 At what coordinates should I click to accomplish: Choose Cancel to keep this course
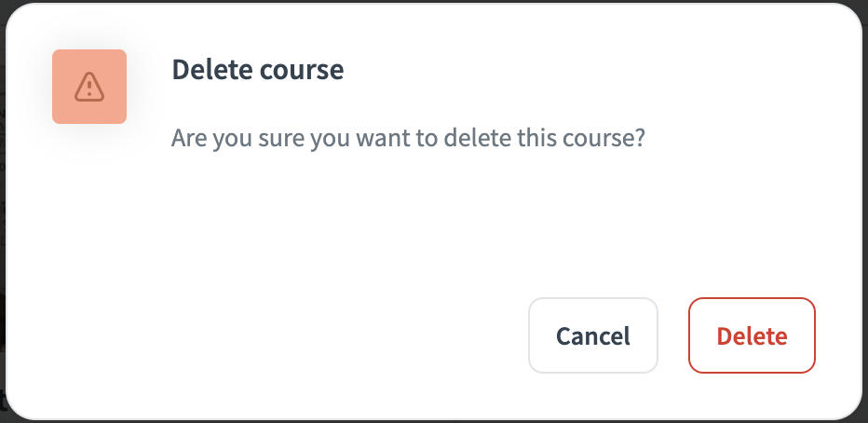(x=592, y=335)
